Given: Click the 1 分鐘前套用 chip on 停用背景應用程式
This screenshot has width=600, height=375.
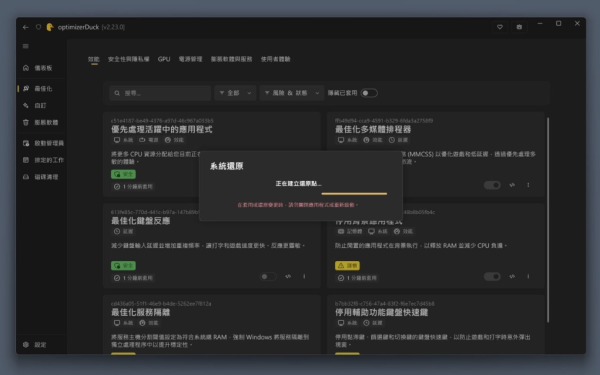Looking at the screenshot, I should tap(357, 278).
